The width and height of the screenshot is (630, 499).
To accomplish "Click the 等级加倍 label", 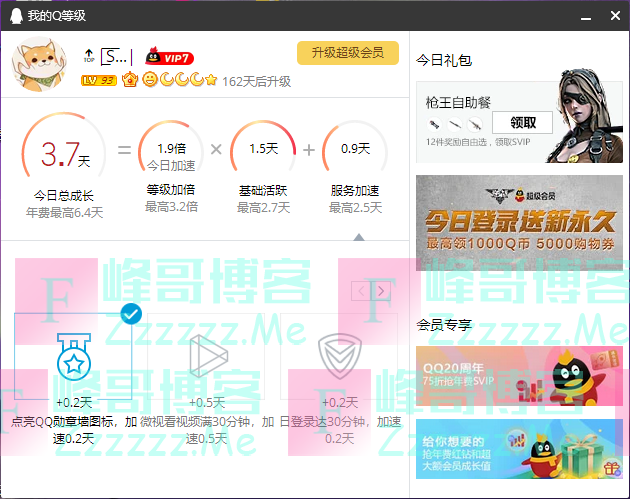I will 171,190.
